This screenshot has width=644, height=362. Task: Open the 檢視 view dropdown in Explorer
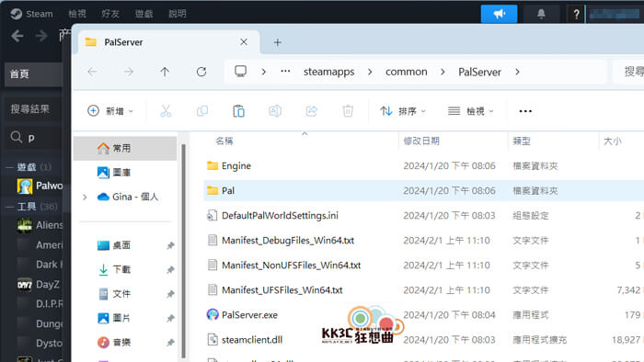[x=471, y=111]
